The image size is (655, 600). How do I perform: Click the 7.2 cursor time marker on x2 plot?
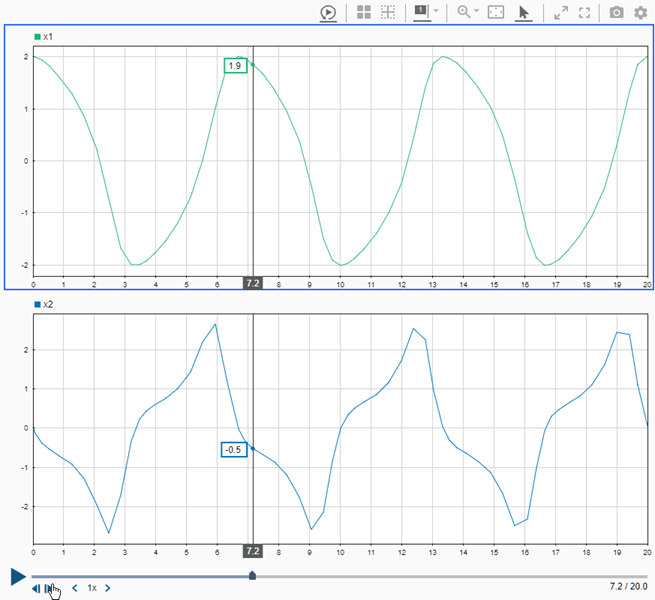coord(253,551)
